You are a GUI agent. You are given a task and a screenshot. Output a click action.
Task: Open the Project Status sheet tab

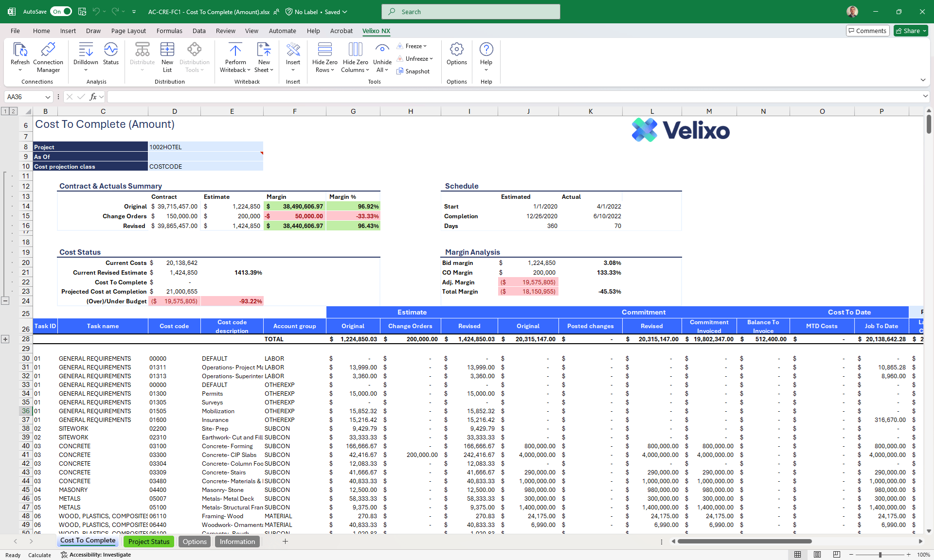tap(149, 541)
